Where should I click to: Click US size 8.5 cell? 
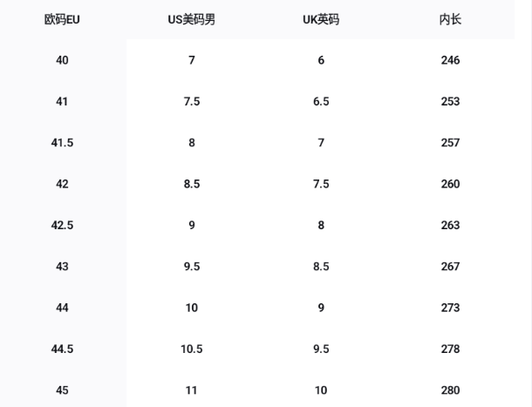[x=192, y=184]
